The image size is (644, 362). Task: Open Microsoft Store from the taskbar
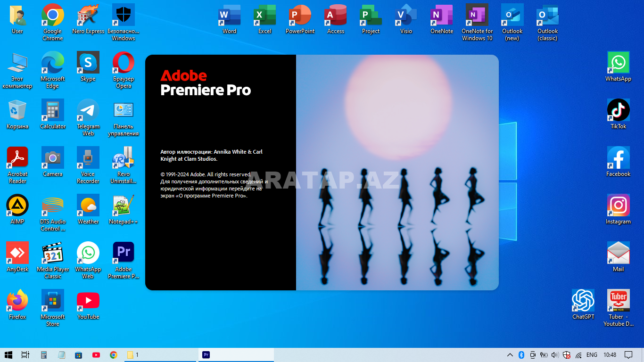click(x=79, y=355)
